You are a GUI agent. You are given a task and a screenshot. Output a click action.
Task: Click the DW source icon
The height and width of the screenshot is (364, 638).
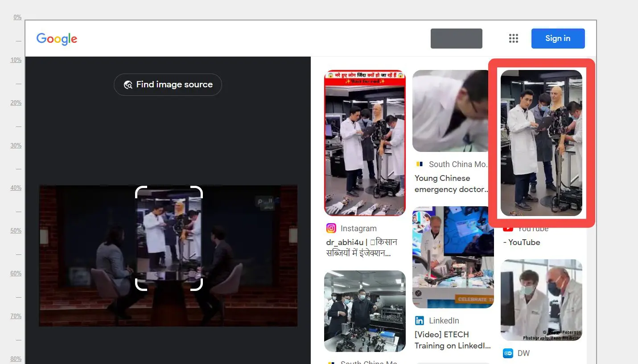[508, 353]
